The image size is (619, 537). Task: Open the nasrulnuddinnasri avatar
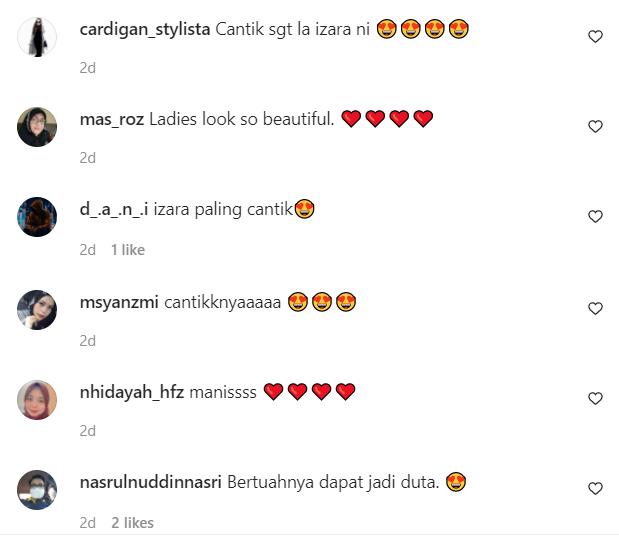(x=37, y=490)
